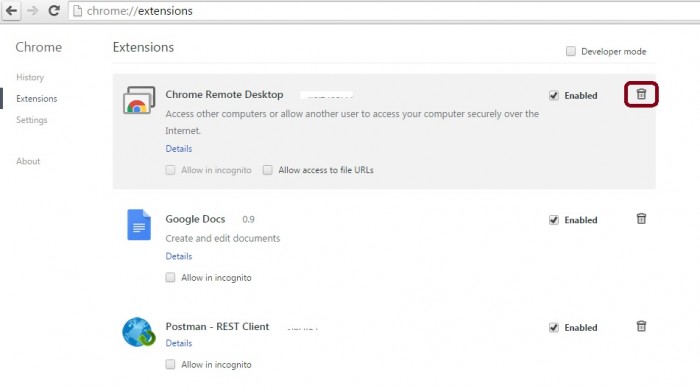Toggle Allow in incognito for Google Docs
This screenshot has width=700, height=389.
[170, 277]
